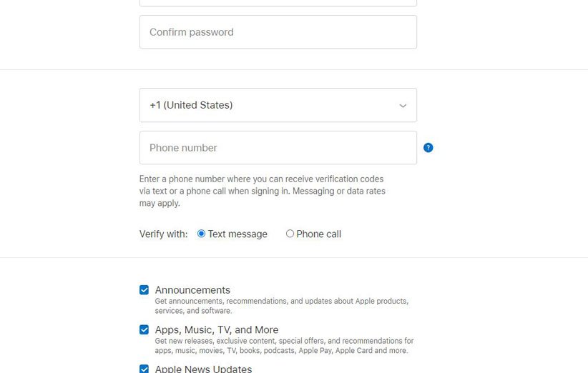
Task: Click the Announcements description text
Action: coord(281,306)
